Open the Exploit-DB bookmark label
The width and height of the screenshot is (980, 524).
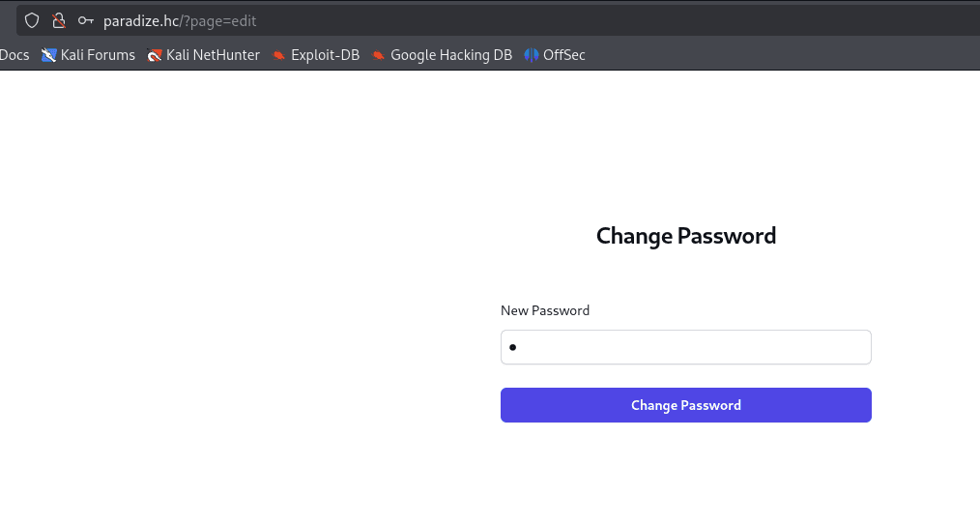[325, 55]
